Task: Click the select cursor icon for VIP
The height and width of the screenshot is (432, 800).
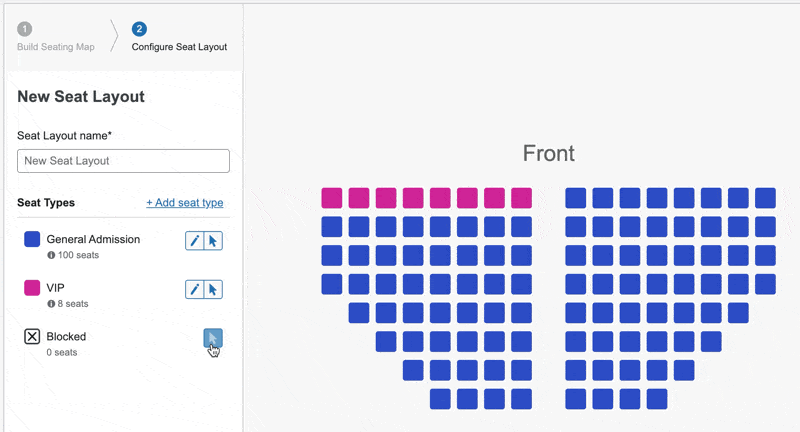Action: (213, 289)
